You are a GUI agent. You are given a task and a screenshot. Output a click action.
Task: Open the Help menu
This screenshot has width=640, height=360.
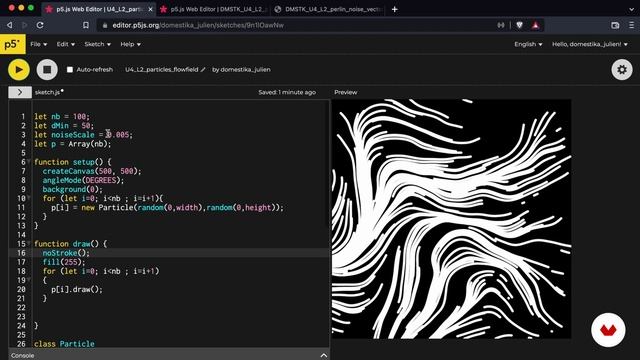(x=131, y=44)
